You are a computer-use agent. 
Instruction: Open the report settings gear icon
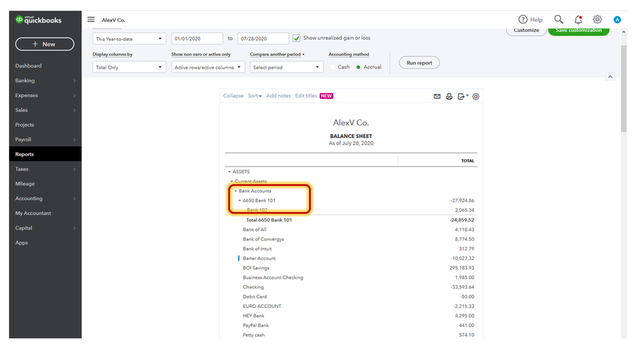pyautogui.click(x=476, y=96)
